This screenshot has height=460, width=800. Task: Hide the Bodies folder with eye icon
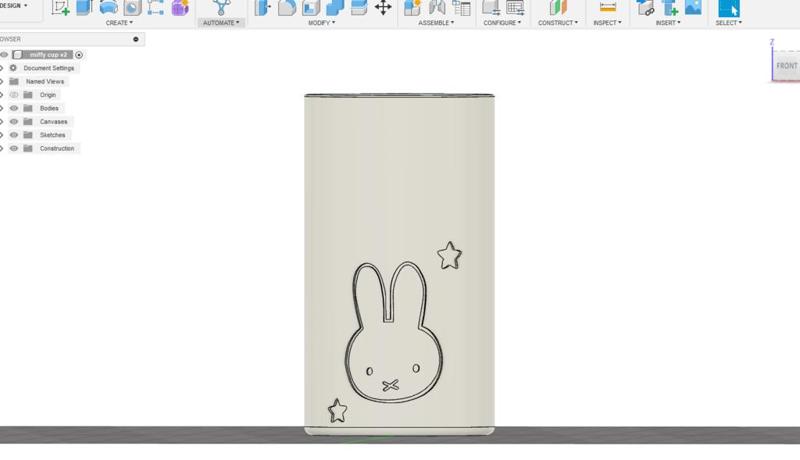14,108
